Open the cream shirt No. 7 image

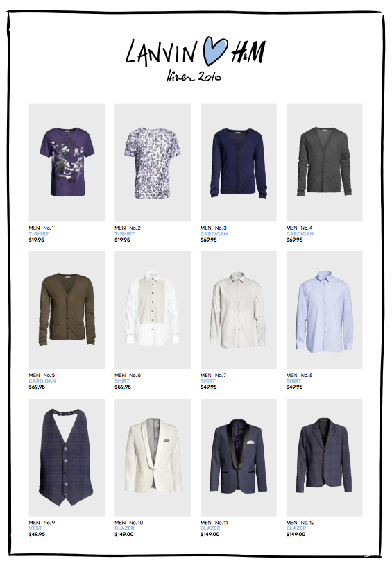tap(239, 310)
